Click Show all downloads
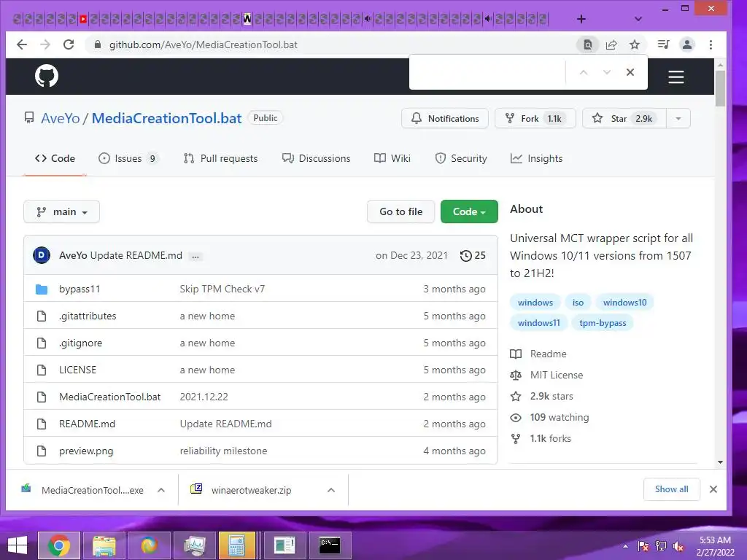This screenshot has width=747, height=560. pos(672,489)
